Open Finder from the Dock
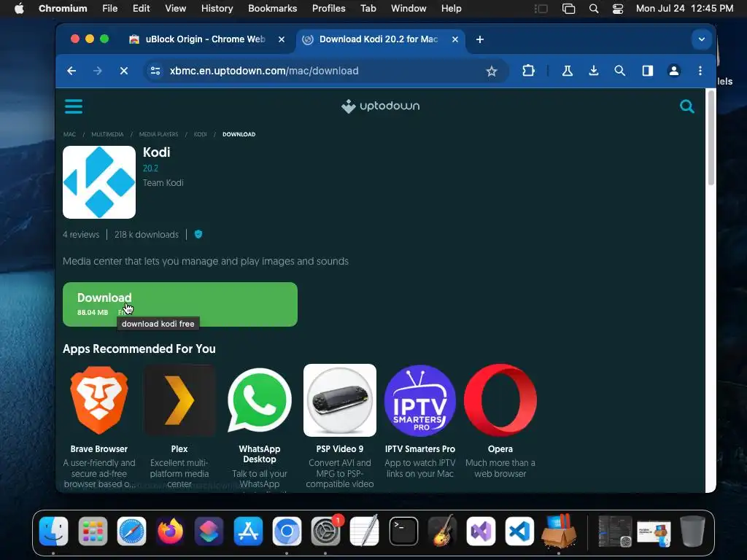 (x=53, y=531)
